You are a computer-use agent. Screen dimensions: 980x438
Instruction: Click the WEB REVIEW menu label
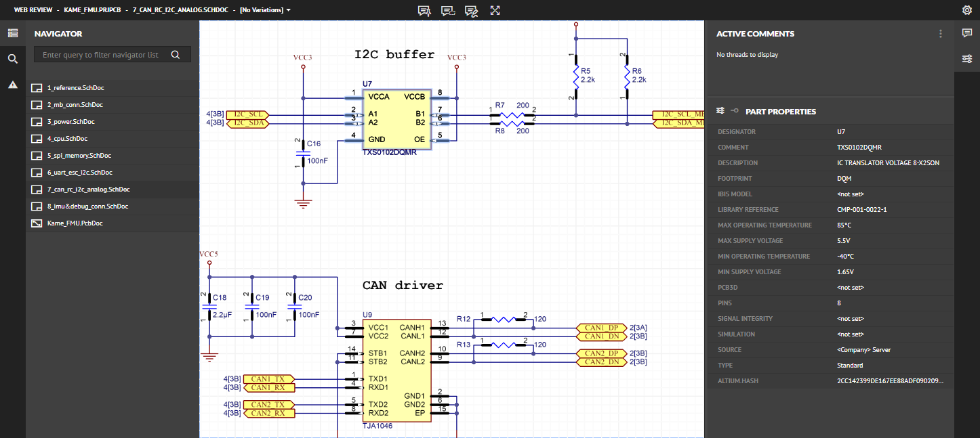pyautogui.click(x=34, y=10)
